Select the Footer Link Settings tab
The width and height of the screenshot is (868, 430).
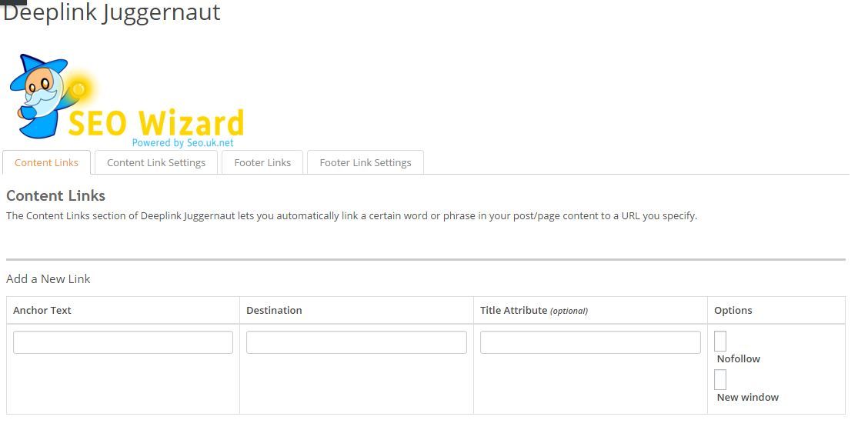point(366,162)
